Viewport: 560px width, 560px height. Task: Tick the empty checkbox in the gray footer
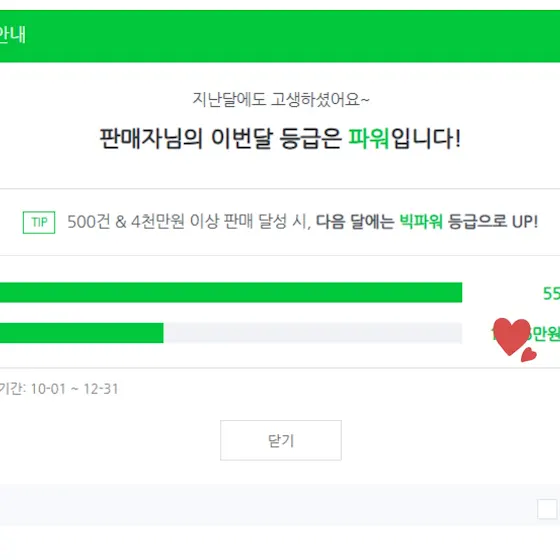tap(547, 509)
